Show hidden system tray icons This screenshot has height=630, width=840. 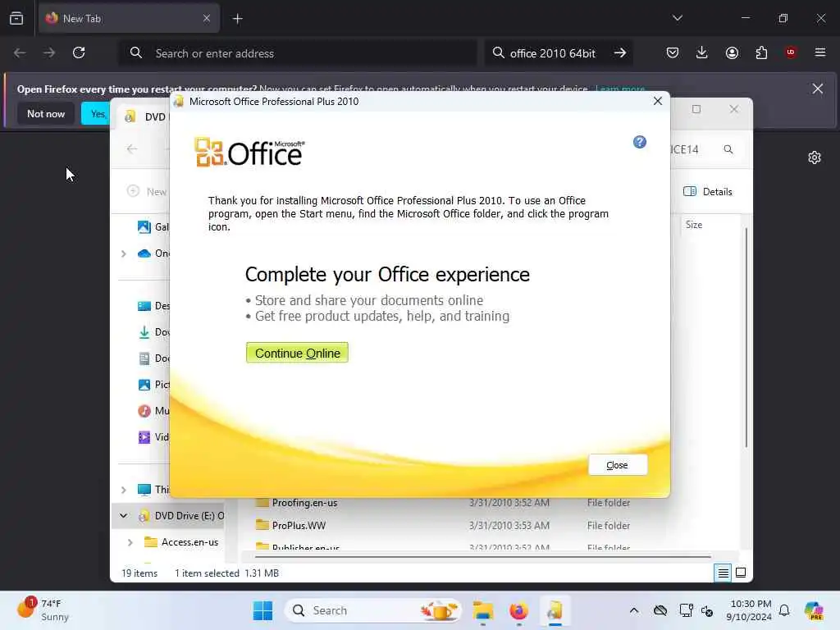coord(634,610)
